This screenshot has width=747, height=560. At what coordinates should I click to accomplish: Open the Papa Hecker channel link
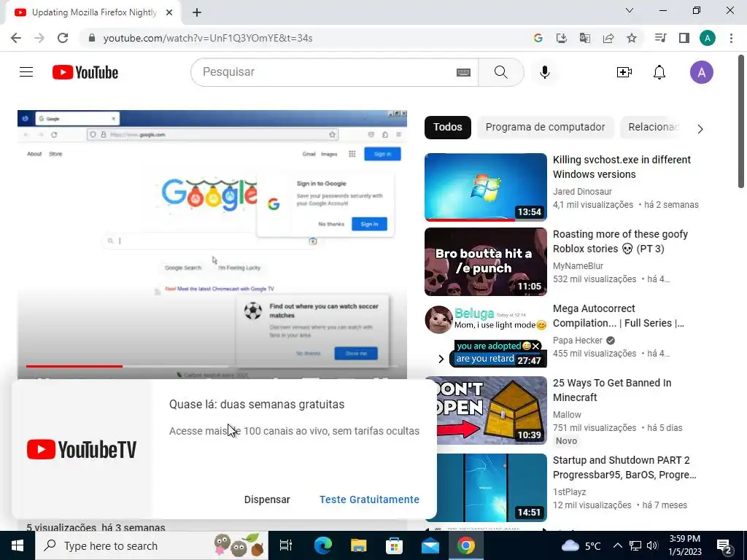[x=578, y=340]
